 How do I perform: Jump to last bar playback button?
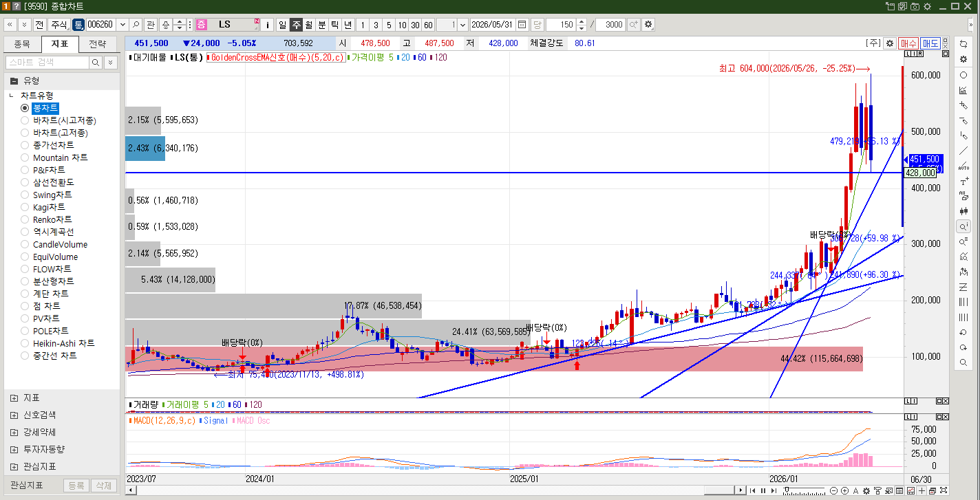(x=773, y=491)
